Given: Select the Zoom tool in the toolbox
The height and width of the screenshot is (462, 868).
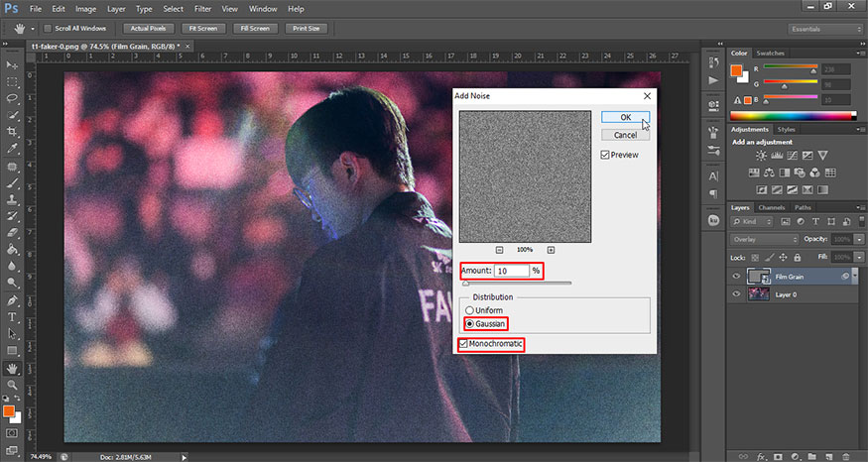Looking at the screenshot, I should pos(12,385).
